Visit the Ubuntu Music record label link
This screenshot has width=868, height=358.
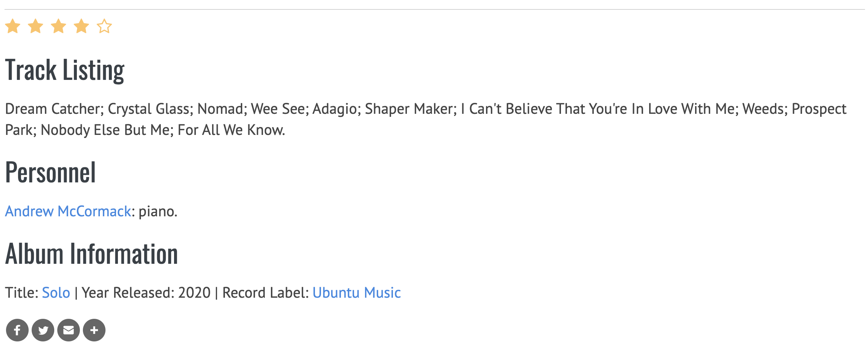tap(356, 293)
